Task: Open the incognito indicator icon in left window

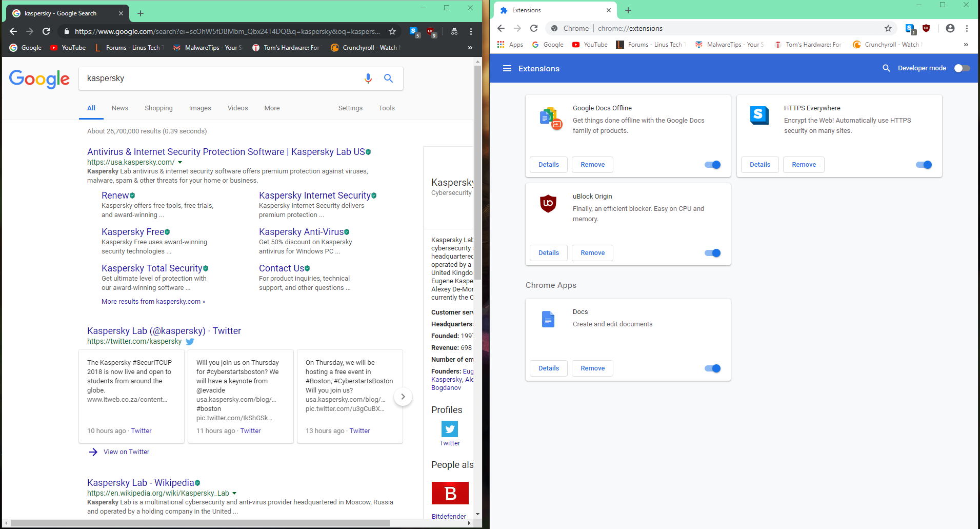Action: tap(454, 31)
